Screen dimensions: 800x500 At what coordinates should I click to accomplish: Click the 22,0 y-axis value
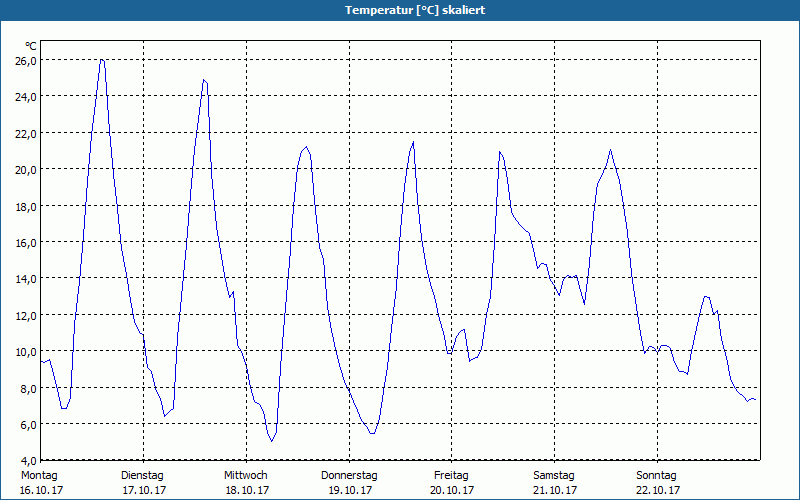[27, 133]
